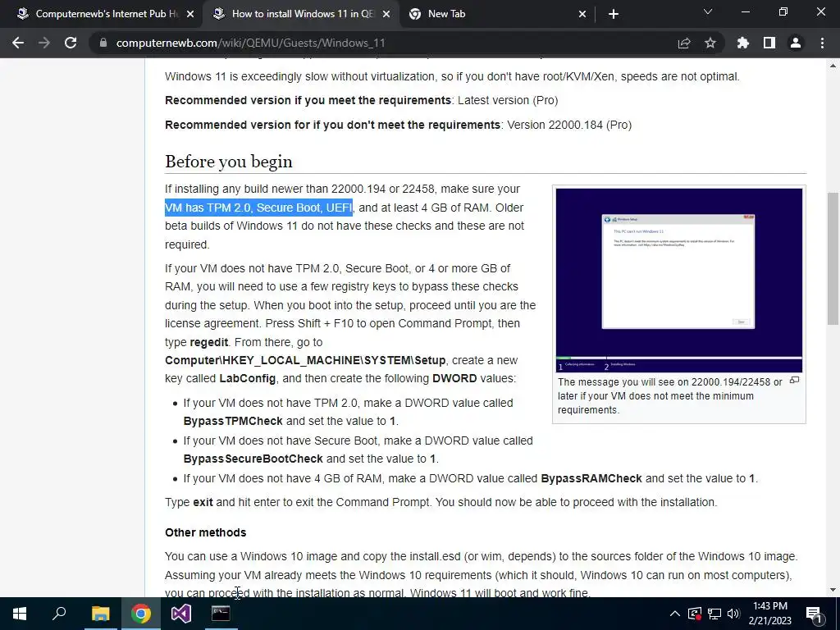Click the HKEY_LOCAL_MACHINE\SYSTEM\Setup path text
Image resolution: width=840 pixels, height=630 pixels.
tap(305, 361)
